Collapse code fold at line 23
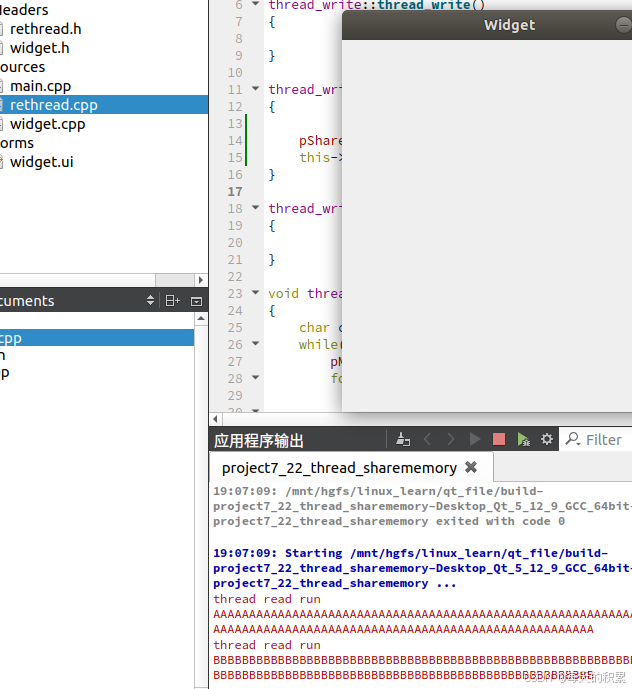This screenshot has height=689, width=632. click(256, 293)
